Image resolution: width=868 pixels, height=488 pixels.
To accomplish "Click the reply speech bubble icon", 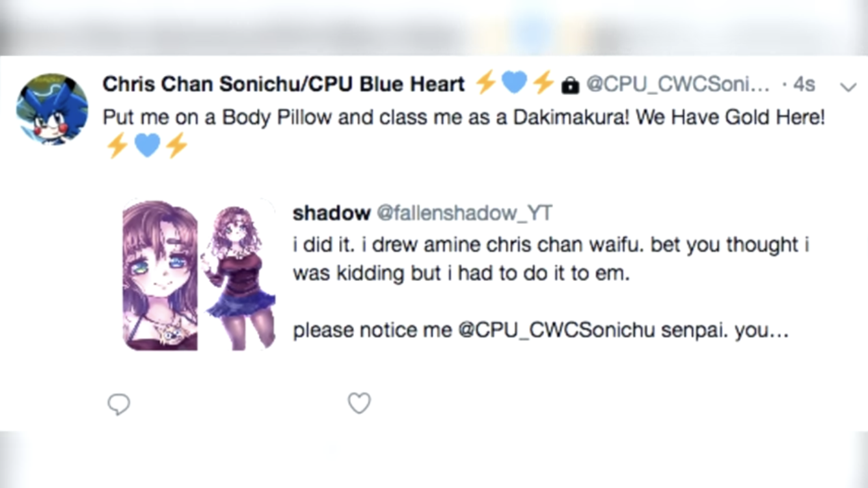I will (118, 404).
